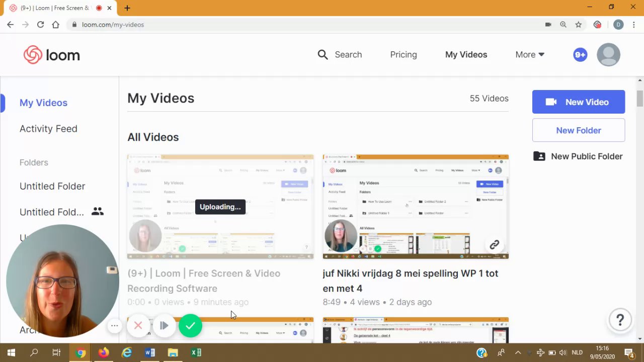Close the Loom browser tab
644x362 pixels.
point(109,8)
